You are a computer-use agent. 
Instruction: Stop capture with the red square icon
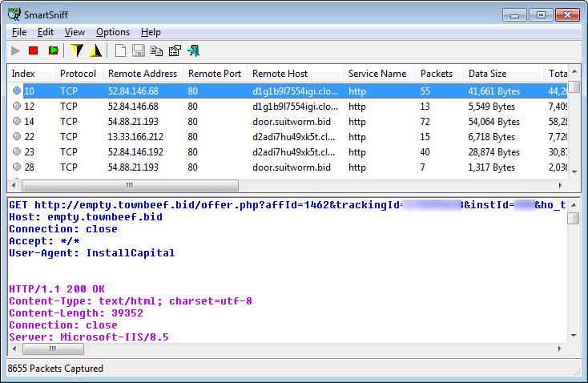pyautogui.click(x=34, y=50)
